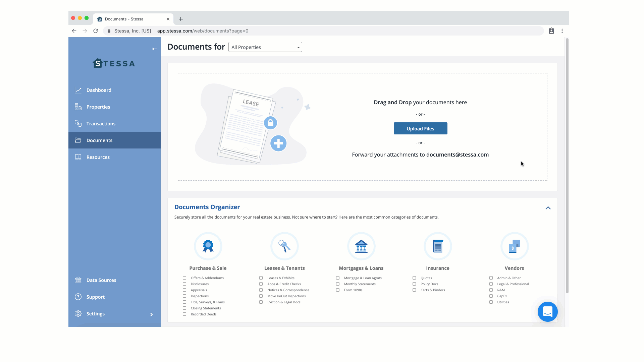Click the Leases & Tenants keys icon
The height and width of the screenshot is (362, 644).
(284, 246)
